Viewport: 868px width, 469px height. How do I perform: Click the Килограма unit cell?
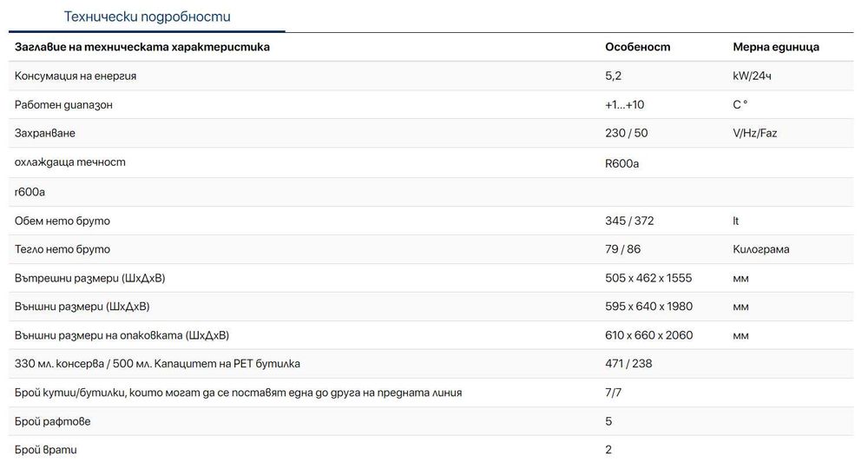pos(761,249)
